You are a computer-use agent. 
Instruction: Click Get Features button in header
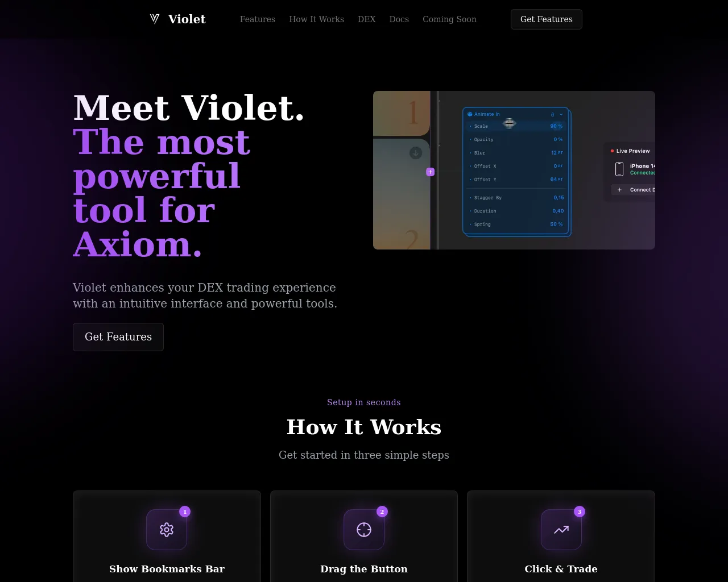[546, 19]
